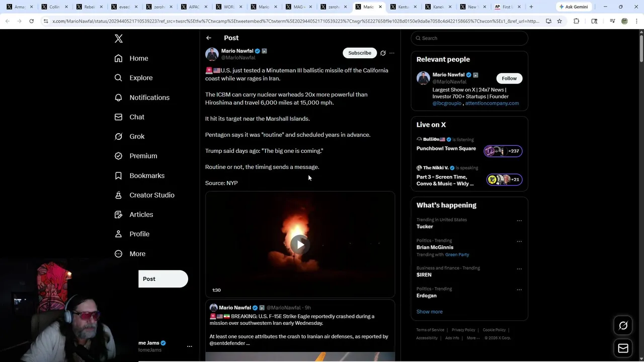The height and width of the screenshot is (362, 644).
Task: Click Subscribe button on Mario Nawfal's post
Action: point(360,53)
